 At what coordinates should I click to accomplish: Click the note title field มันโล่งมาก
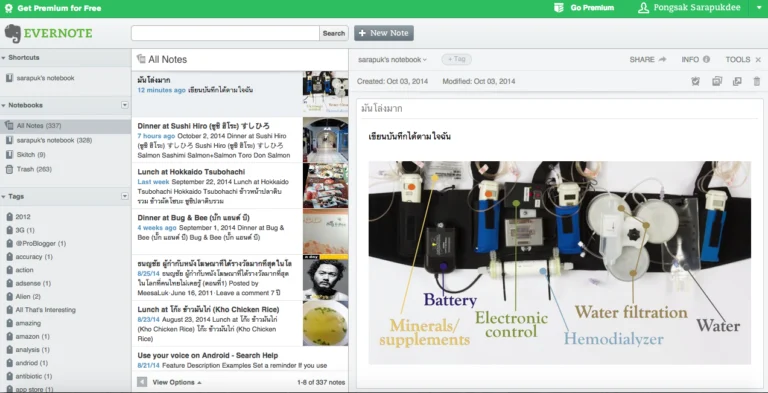tap(559, 108)
